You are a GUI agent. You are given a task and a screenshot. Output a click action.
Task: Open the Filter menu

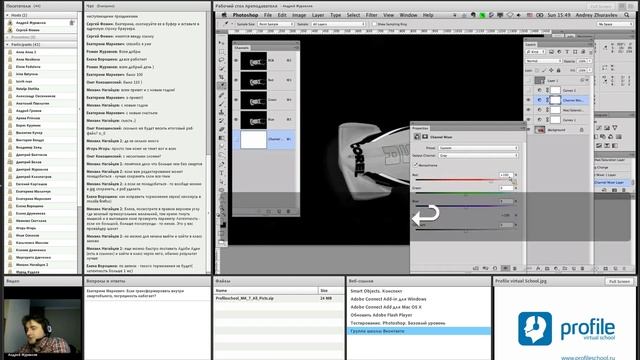click(371, 15)
